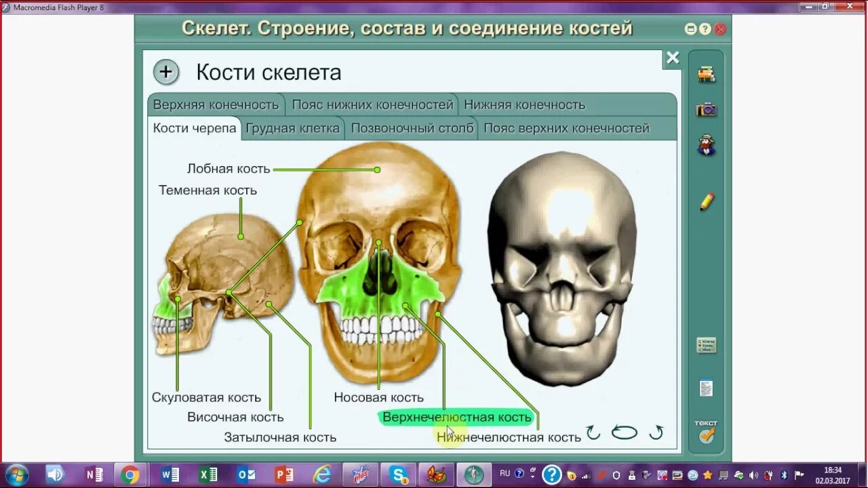Screen dimensions: 868x488
Task: Click the active Flash Player taskbar icon
Action: pos(475,474)
